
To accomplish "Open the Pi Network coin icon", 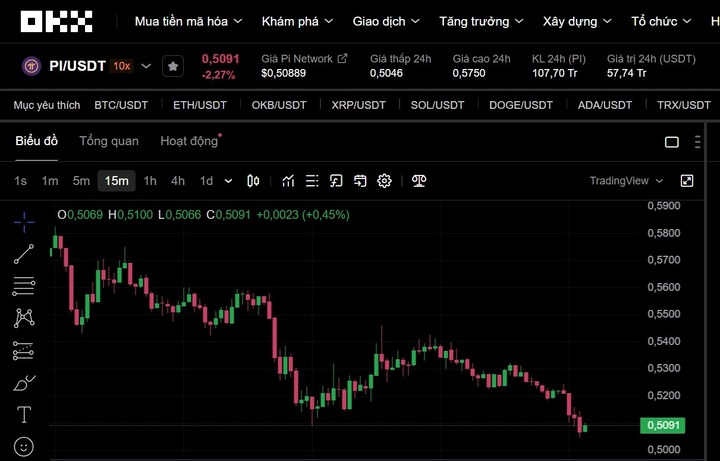I will 32,66.
